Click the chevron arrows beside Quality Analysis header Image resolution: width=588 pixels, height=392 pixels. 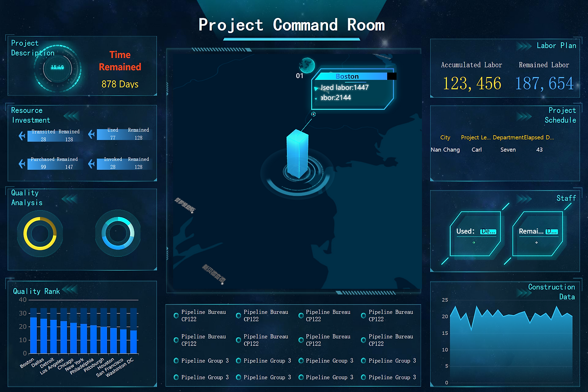[69, 198]
